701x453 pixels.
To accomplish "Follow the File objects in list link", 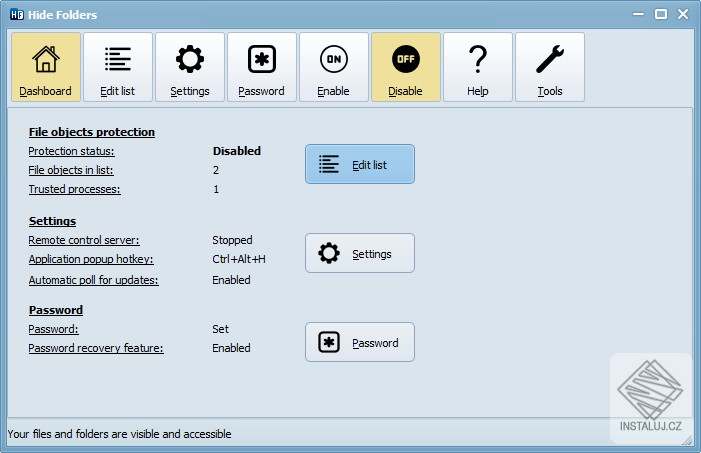I will pyautogui.click(x=71, y=170).
